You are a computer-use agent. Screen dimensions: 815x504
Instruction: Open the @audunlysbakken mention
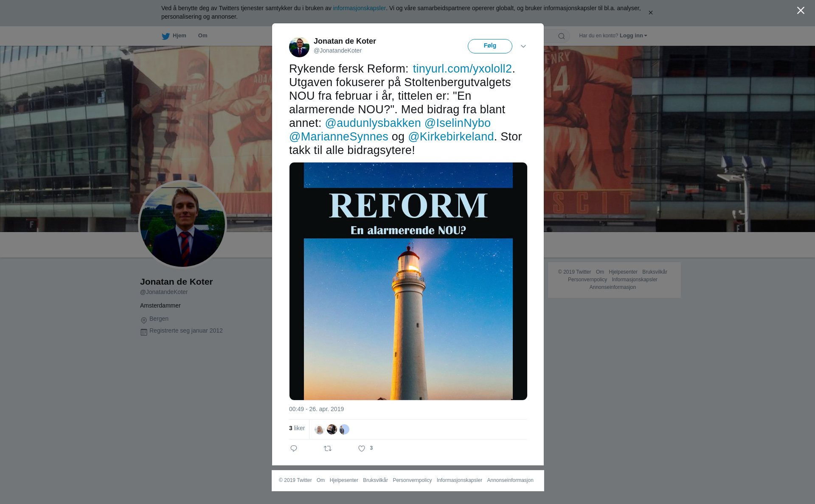[x=373, y=123]
